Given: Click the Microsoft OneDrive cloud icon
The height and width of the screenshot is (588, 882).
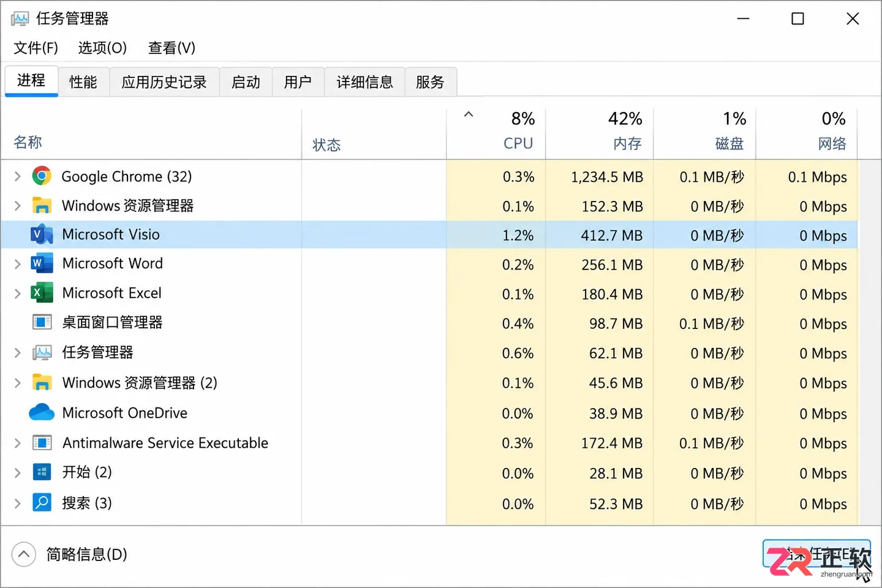Looking at the screenshot, I should (x=42, y=412).
